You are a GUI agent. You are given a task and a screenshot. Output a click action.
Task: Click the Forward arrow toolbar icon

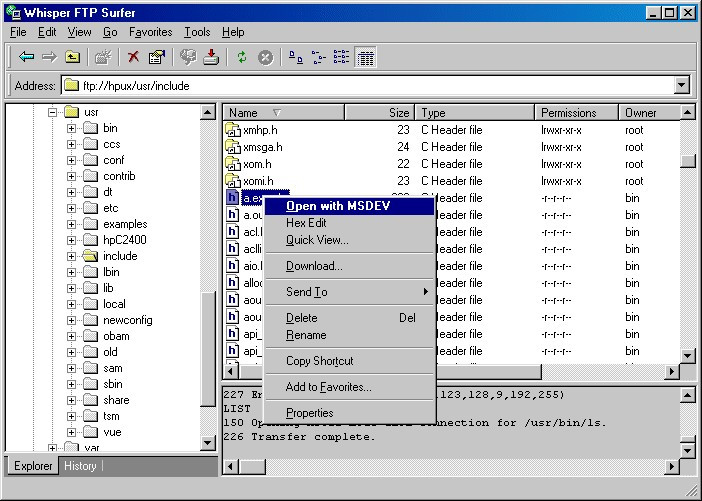click(x=49, y=57)
